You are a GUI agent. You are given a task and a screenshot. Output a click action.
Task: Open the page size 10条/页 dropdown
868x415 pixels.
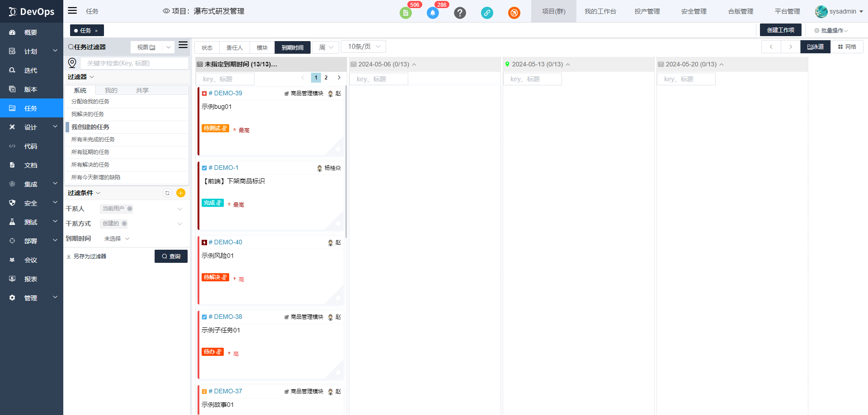(x=363, y=47)
